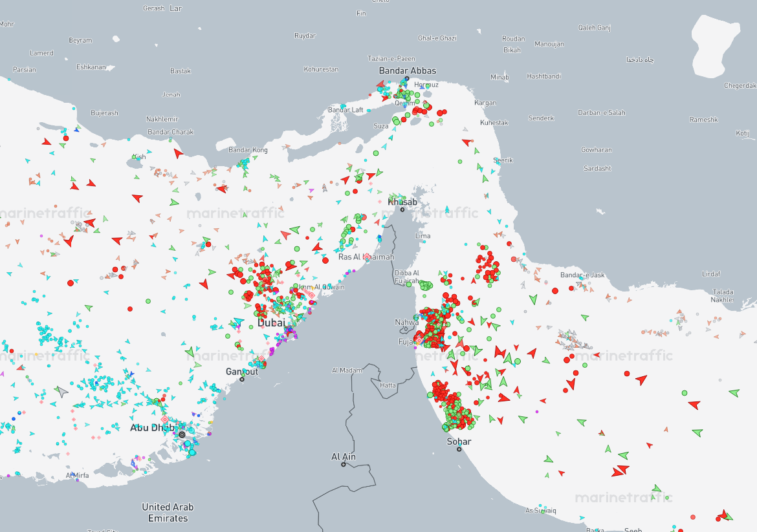Screen dimensions: 757x532
Task: Click the Al Ain city label
Action: point(344,457)
